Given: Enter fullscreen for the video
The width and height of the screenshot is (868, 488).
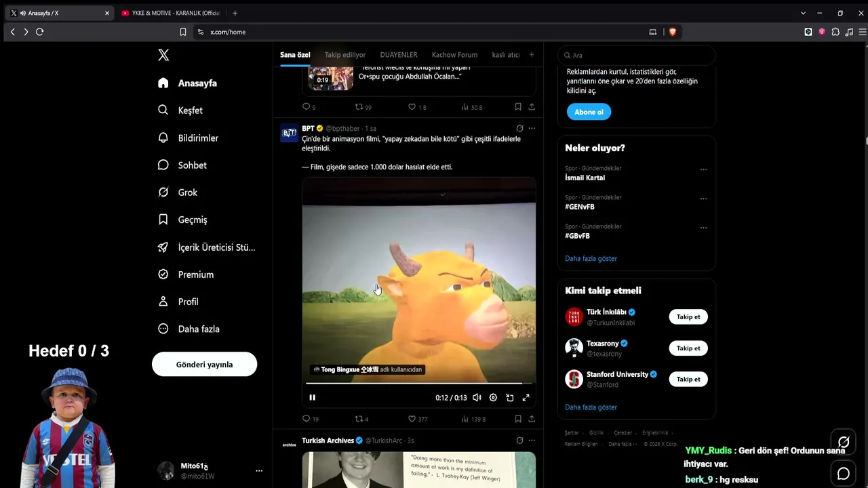Looking at the screenshot, I should tap(526, 398).
